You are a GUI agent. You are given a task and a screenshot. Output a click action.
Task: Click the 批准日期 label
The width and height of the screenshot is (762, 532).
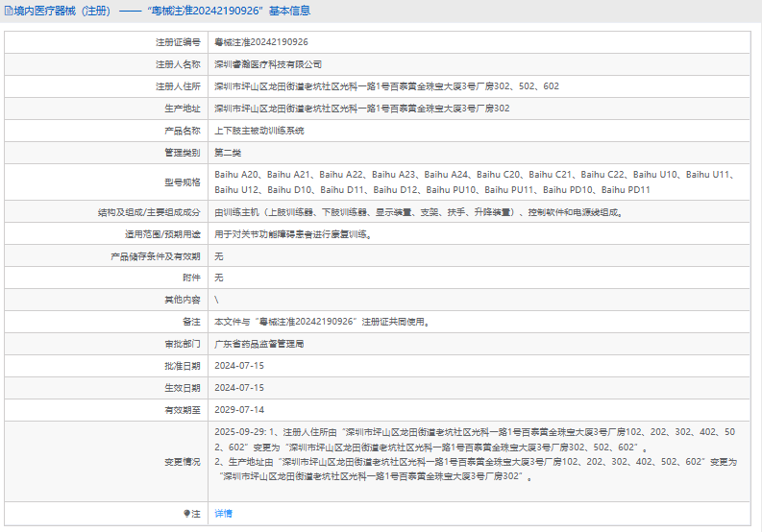[183, 366]
